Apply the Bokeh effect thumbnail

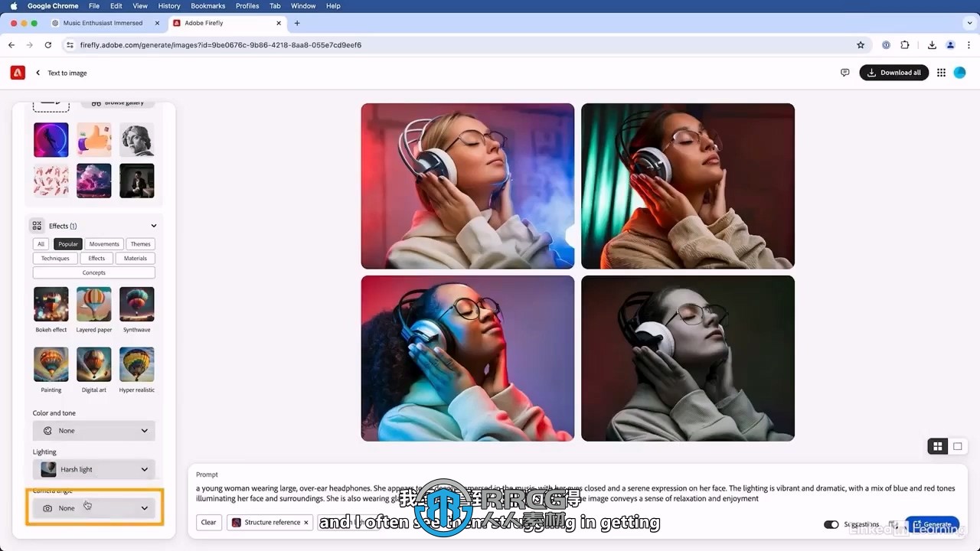tap(51, 304)
